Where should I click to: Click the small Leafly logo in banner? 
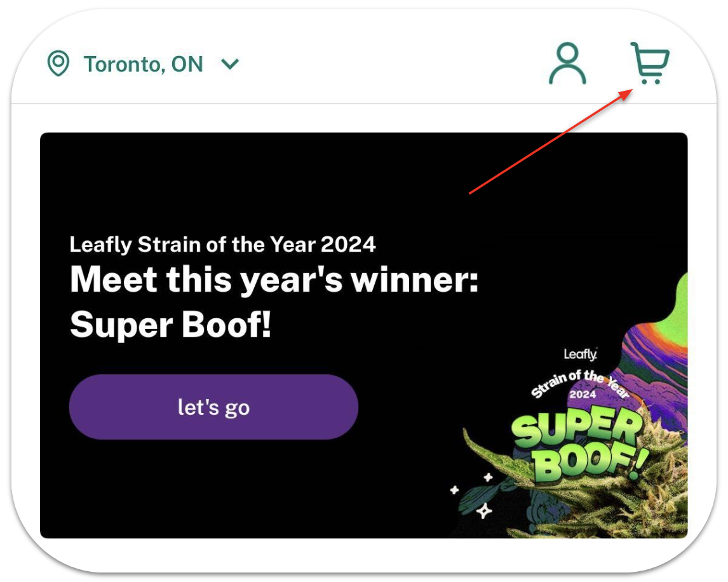(x=581, y=355)
